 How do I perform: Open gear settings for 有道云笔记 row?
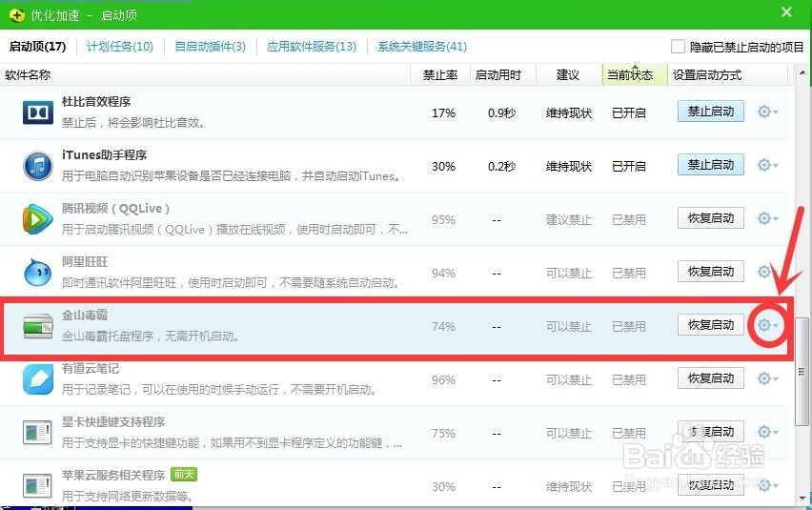(x=767, y=378)
